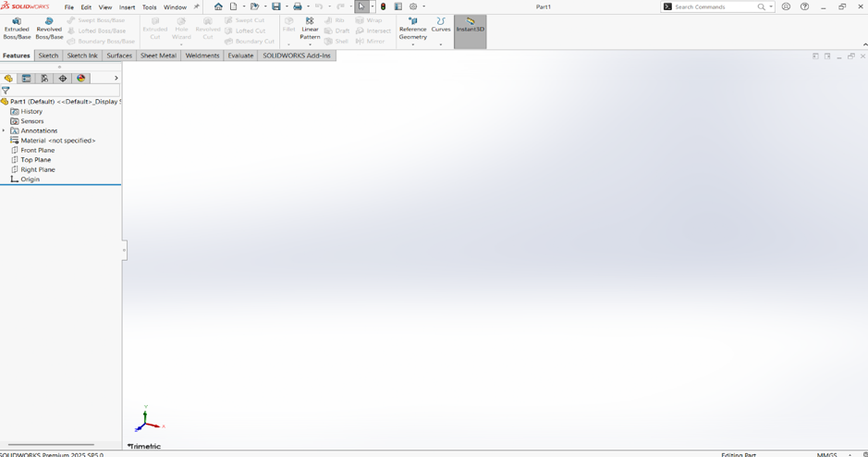Click MMGS unit system in status bar
This screenshot has width=868, height=457.
(827, 454)
